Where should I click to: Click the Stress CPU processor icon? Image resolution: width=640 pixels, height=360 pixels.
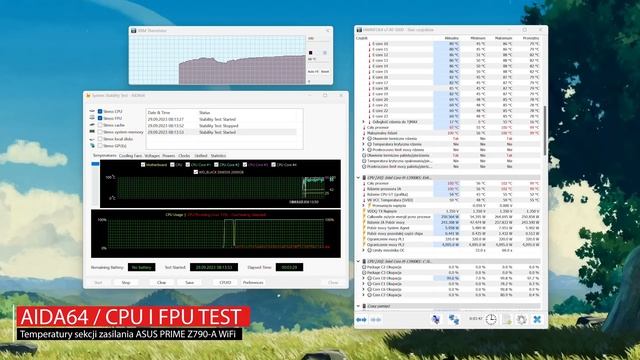click(x=92, y=111)
